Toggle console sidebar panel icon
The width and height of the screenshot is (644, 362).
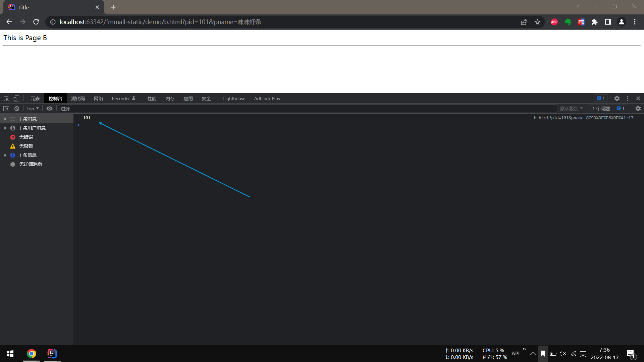click(6, 109)
